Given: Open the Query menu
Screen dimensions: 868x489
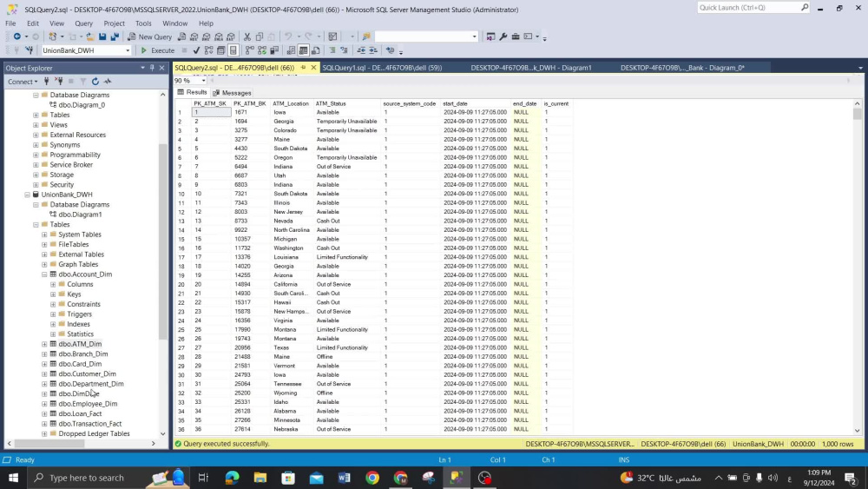Looking at the screenshot, I should click(x=83, y=23).
